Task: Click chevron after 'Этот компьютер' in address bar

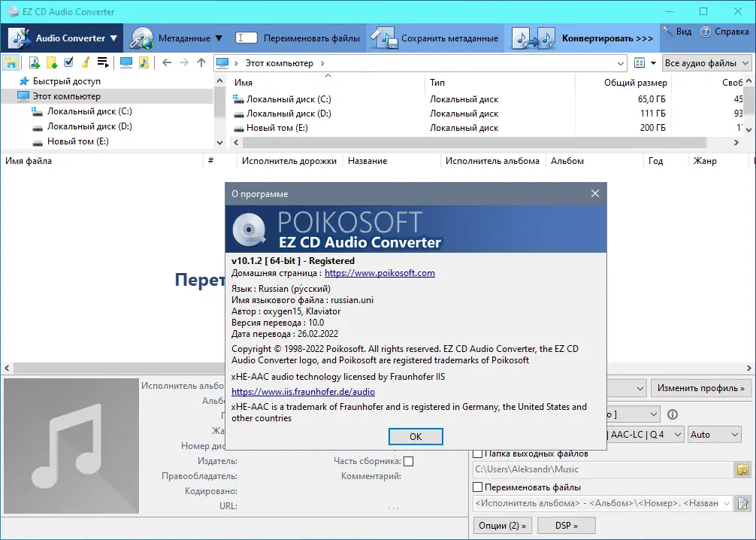Action: click(322, 63)
